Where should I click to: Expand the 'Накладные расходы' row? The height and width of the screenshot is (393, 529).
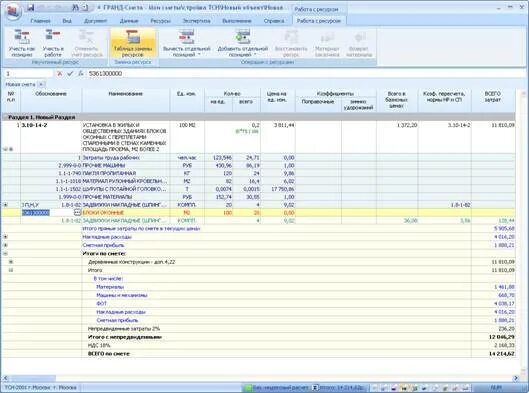coord(5,237)
